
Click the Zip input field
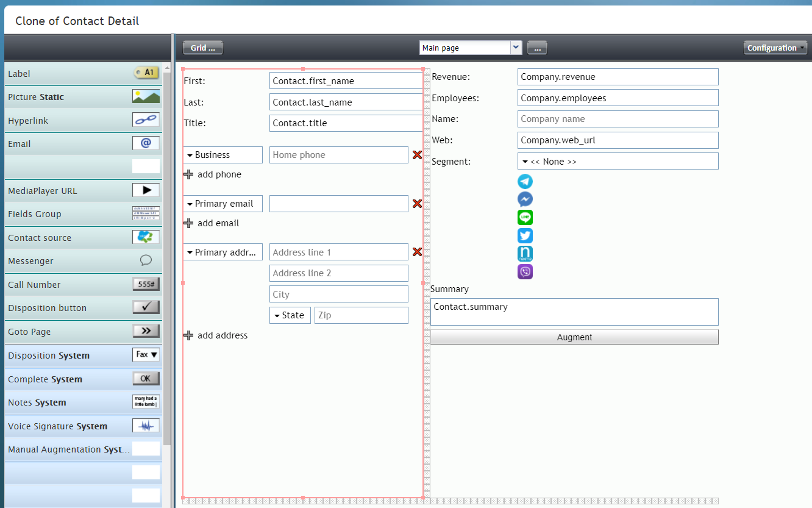(x=361, y=315)
